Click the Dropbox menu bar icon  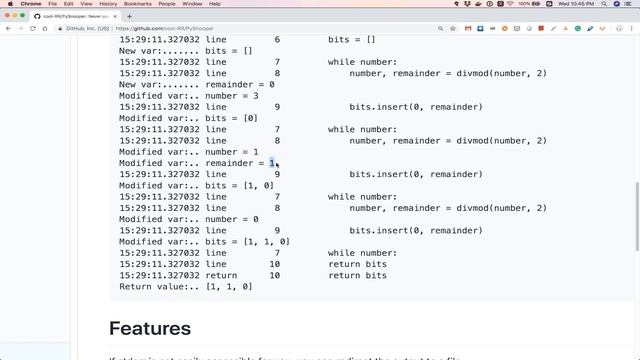click(x=467, y=4)
